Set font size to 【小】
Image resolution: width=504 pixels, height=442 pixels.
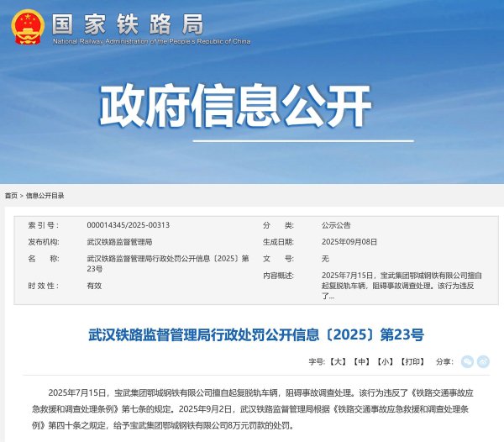385,361
